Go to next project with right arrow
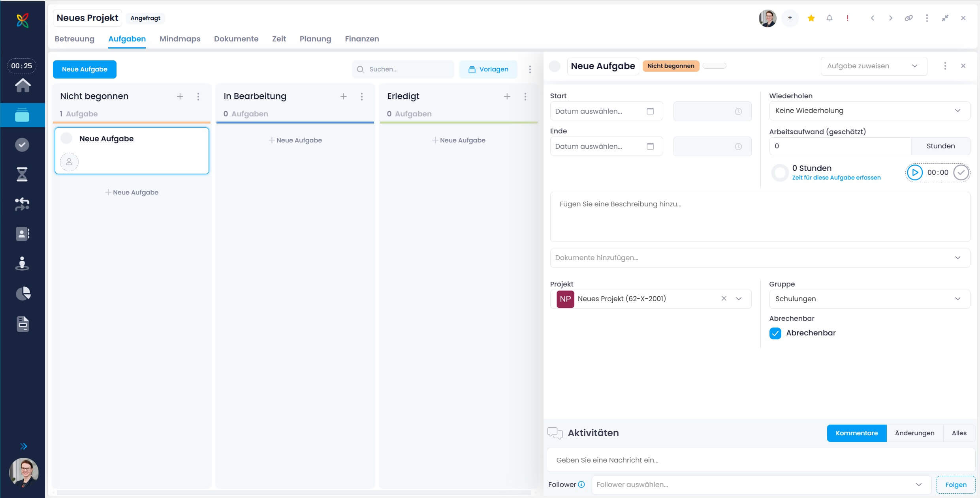The image size is (980, 498). coord(891,18)
